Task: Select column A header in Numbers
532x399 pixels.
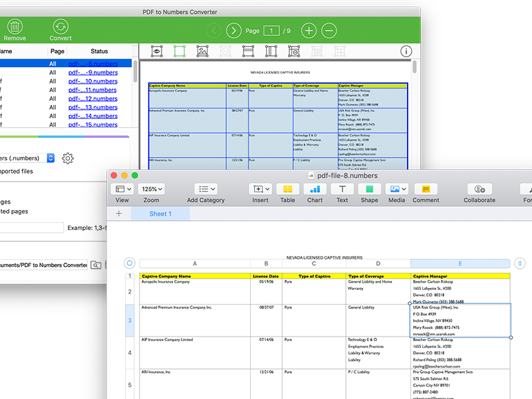Action: tap(195, 263)
